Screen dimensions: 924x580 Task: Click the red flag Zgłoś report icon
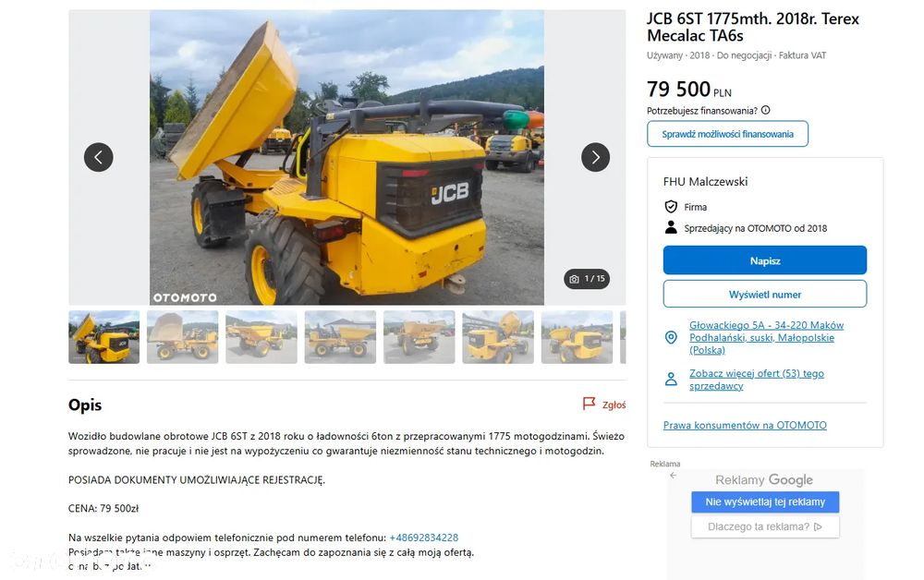coord(589,404)
